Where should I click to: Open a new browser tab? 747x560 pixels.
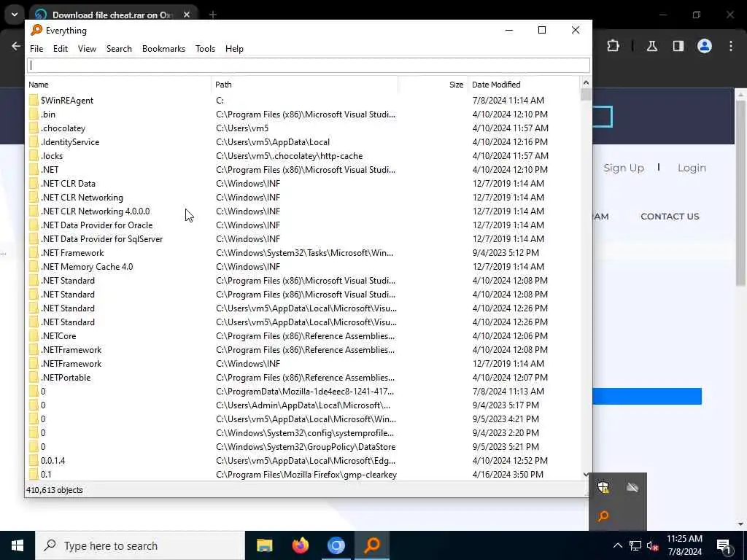pos(212,15)
